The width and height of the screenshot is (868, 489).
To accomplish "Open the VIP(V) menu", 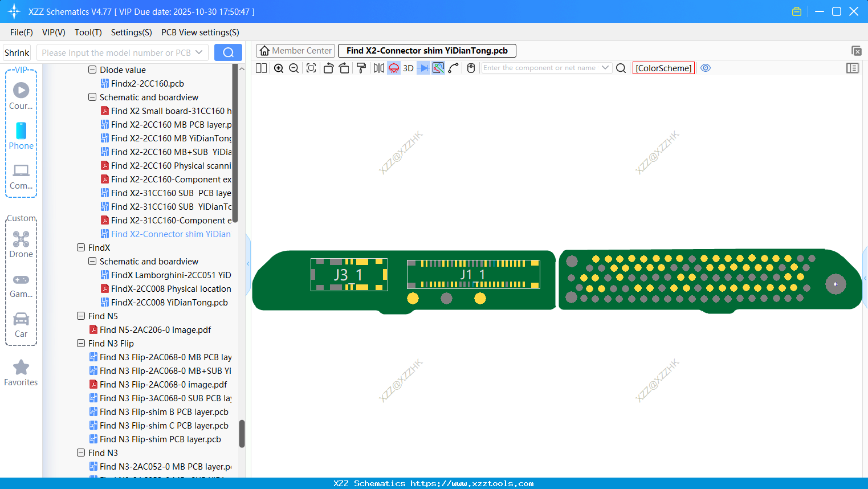I will tap(54, 32).
